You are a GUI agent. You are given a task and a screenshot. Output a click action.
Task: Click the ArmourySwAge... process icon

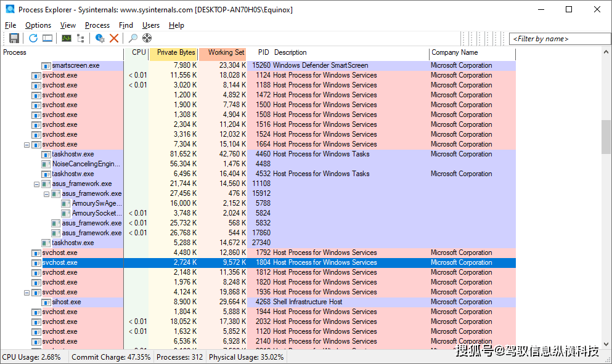click(x=66, y=203)
